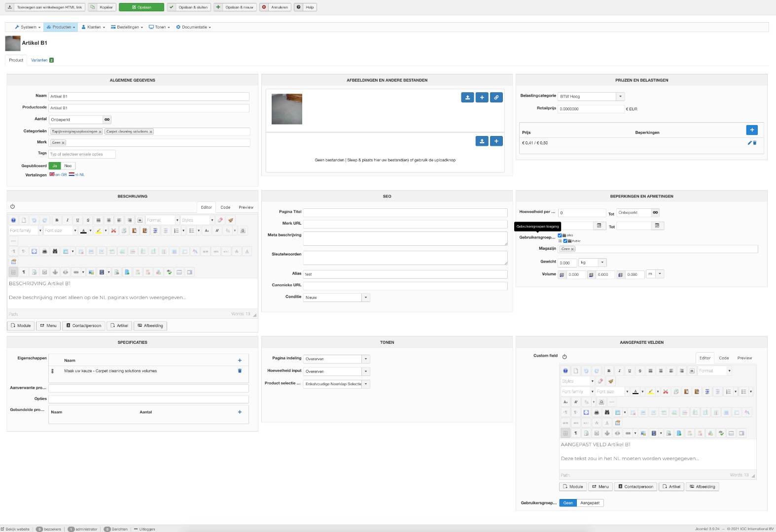Toggle the Beschrijving editor power icon
The width and height of the screenshot is (776, 532).
[x=12, y=207]
